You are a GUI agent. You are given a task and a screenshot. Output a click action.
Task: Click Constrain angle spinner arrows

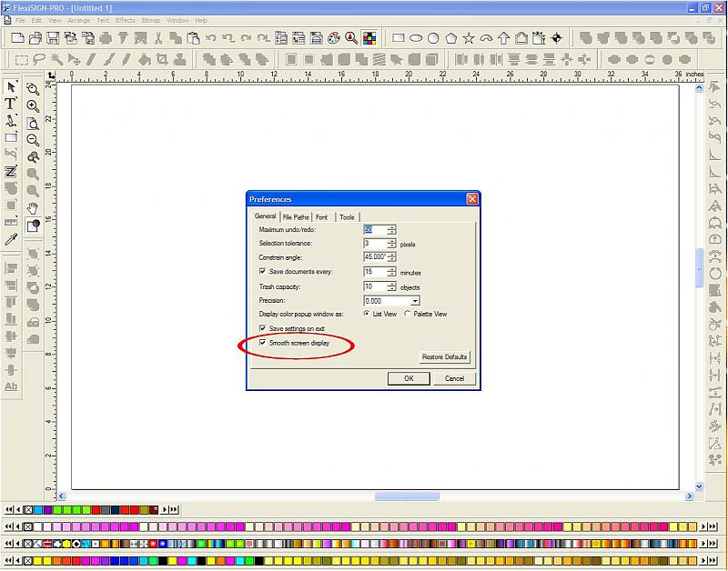tap(391, 257)
